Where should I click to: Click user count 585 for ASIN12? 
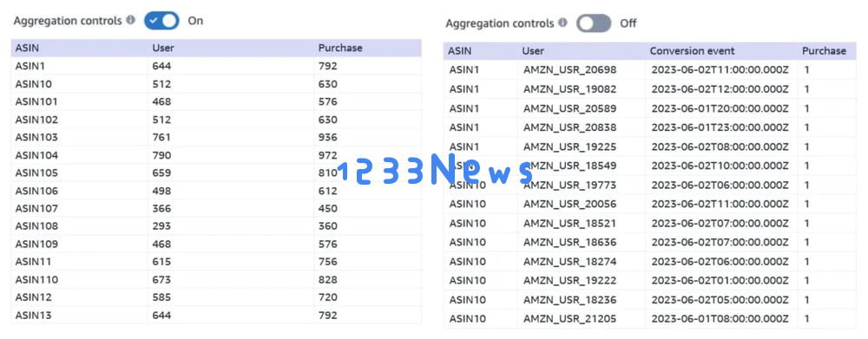161,297
